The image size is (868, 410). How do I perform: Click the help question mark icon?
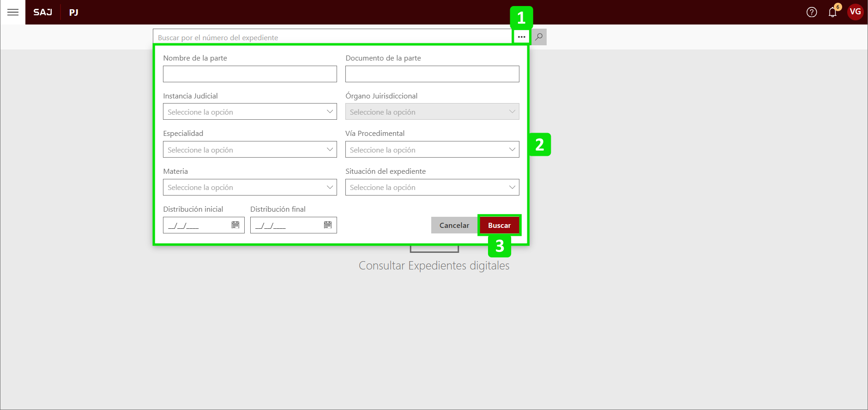[x=811, y=12]
